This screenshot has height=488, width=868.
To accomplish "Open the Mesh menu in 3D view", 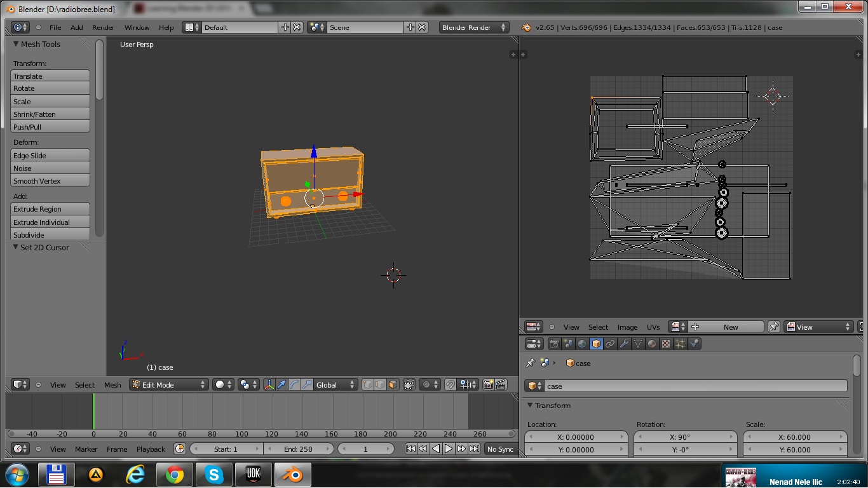I will pos(112,384).
